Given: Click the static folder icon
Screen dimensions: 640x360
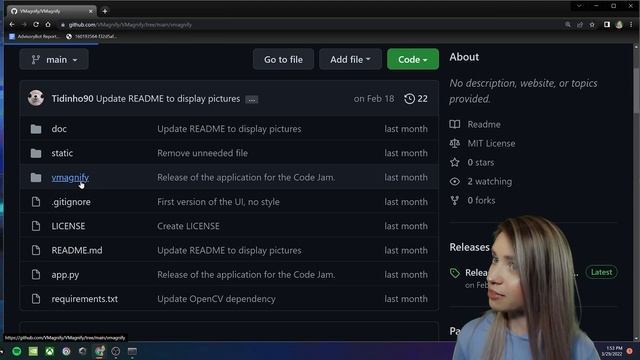Looking at the screenshot, I should click(x=36, y=153).
